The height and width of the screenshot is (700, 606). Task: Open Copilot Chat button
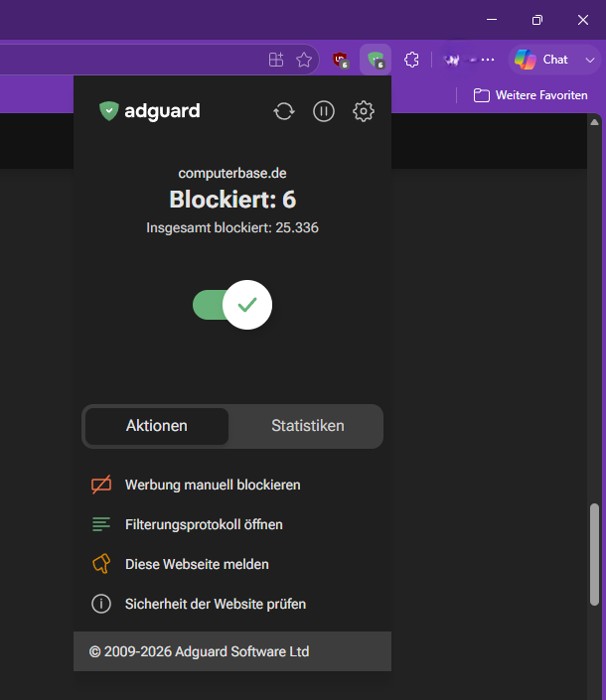[x=541, y=60]
